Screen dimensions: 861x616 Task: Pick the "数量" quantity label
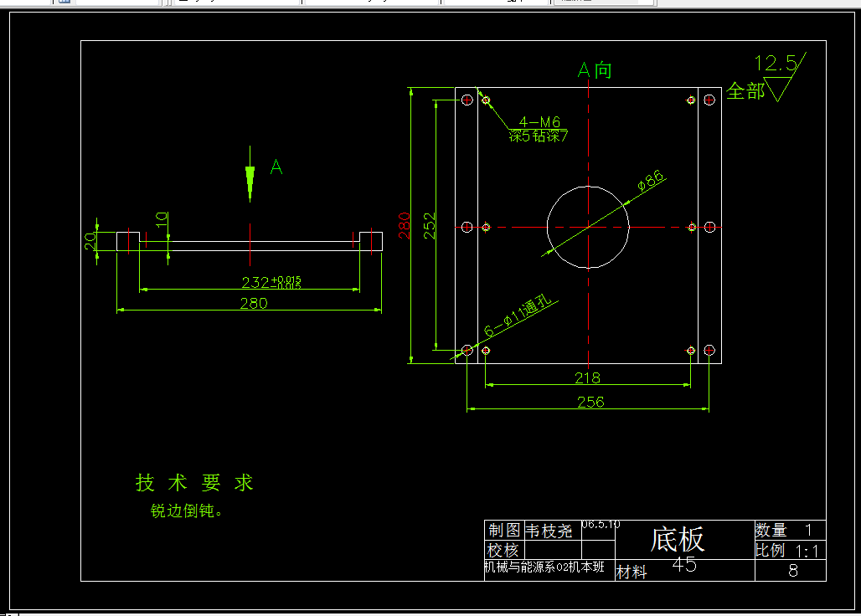(x=771, y=530)
